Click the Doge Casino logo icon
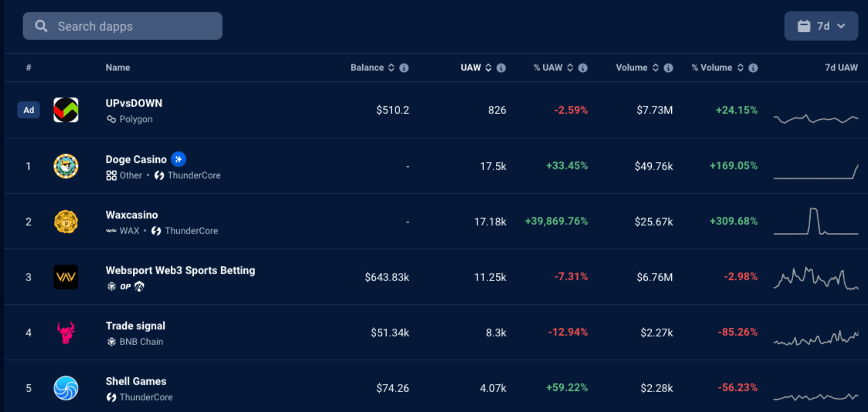Screen dimensions: 868x412 pyautogui.click(x=66, y=166)
